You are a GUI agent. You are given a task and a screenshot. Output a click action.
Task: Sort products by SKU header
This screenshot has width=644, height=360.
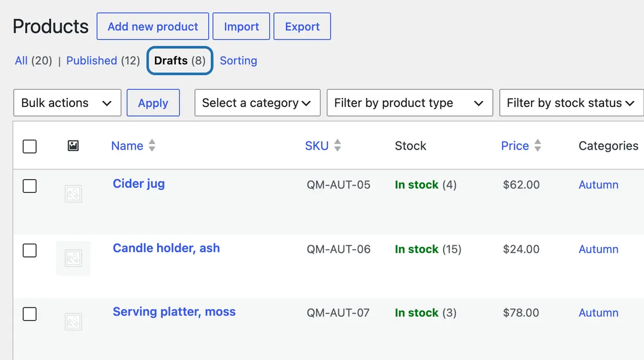(x=317, y=146)
